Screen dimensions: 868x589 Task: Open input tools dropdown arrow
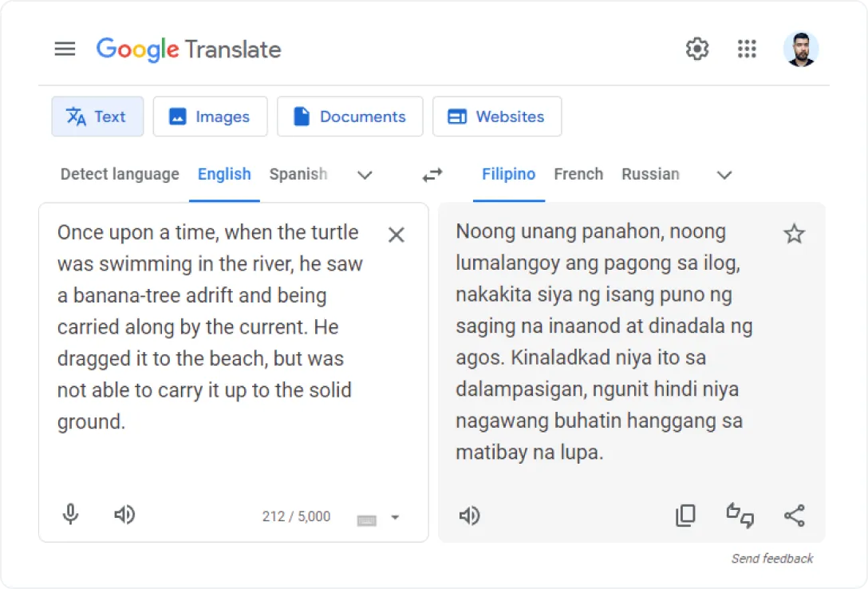click(395, 518)
